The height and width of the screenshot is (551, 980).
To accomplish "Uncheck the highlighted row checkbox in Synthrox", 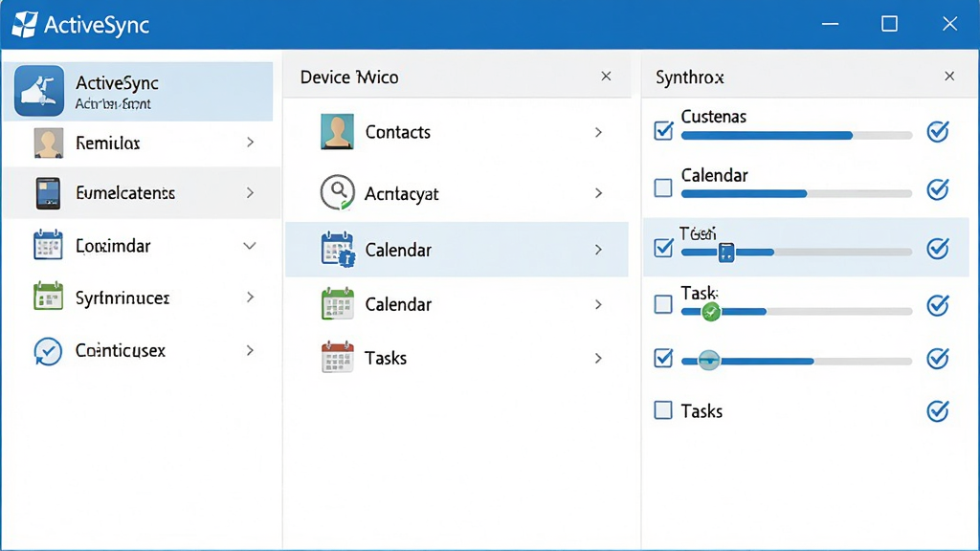I will [663, 248].
